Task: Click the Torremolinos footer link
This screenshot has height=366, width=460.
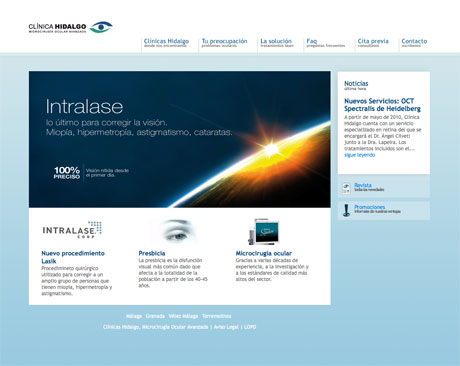Action: [x=216, y=316]
